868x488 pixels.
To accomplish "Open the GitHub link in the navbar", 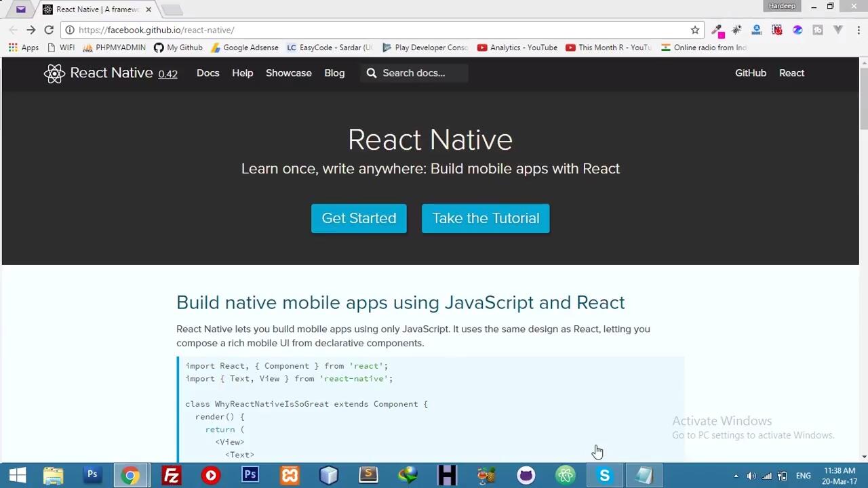I will coord(751,73).
